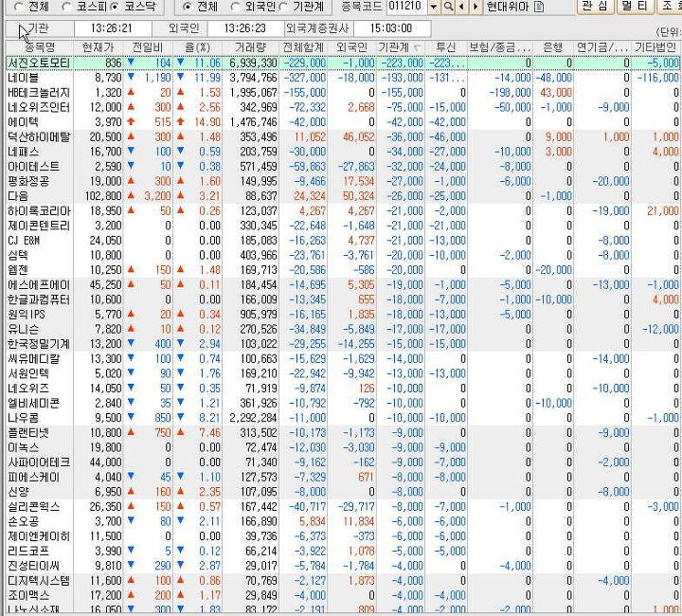Open the document icon beside 현대위아
The width and height of the screenshot is (682, 616).
tap(538, 7)
